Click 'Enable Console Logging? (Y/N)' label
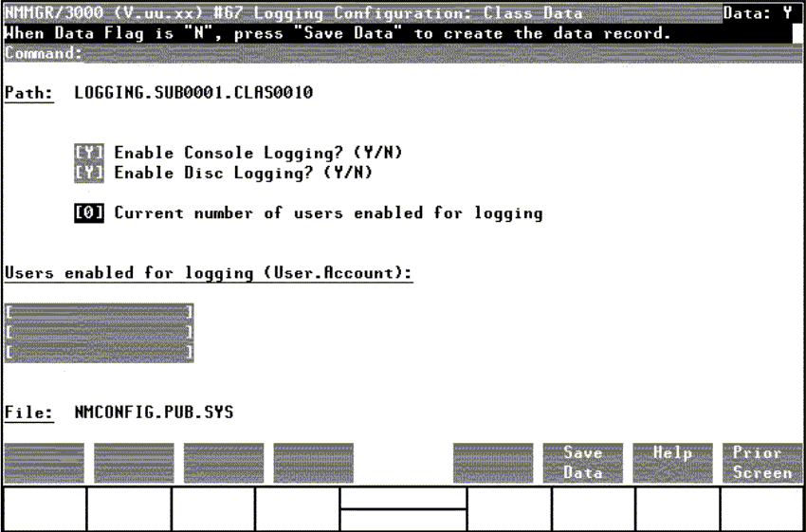This screenshot has width=806, height=532. click(x=258, y=153)
